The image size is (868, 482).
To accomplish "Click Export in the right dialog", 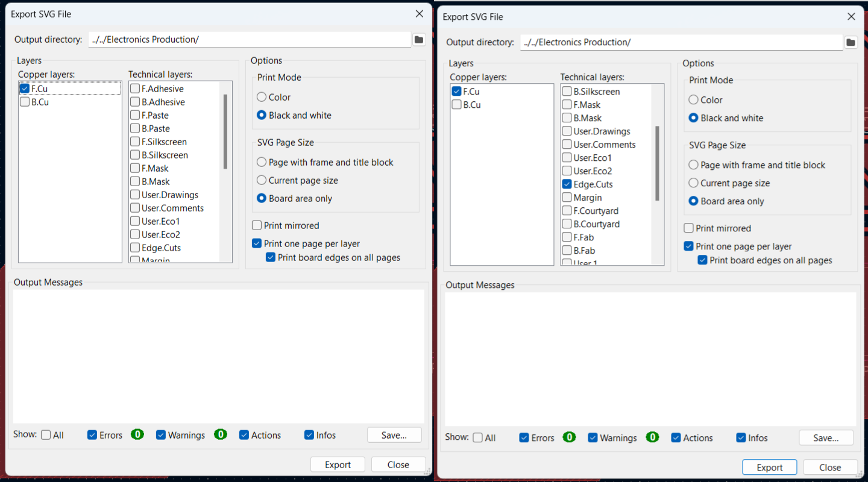I will (x=769, y=468).
